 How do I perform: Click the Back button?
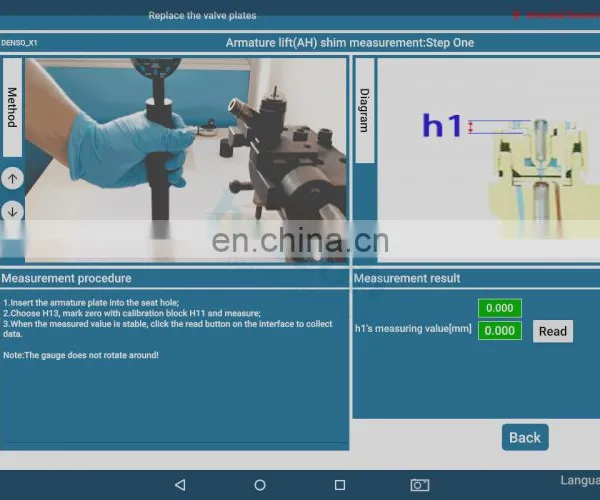coord(525,437)
